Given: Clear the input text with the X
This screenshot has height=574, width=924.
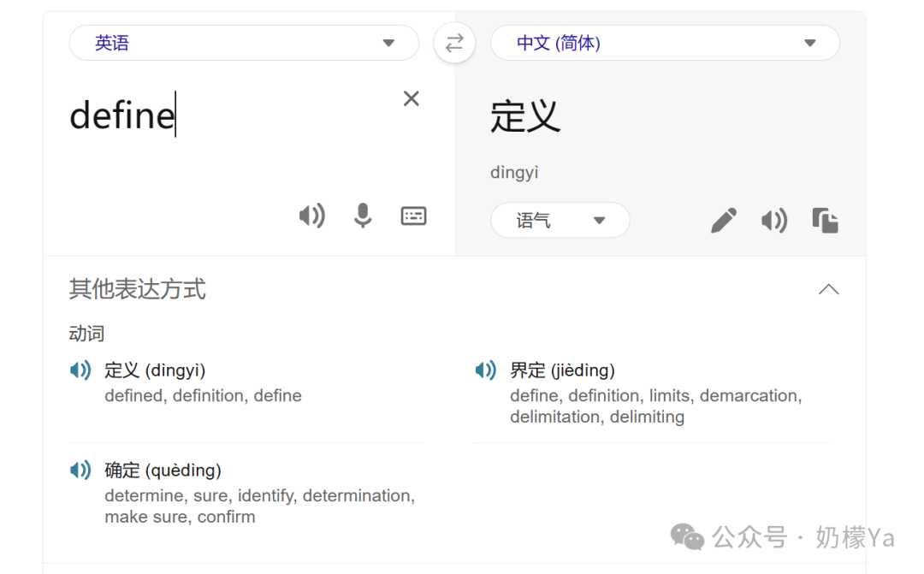Looking at the screenshot, I should coord(411,98).
